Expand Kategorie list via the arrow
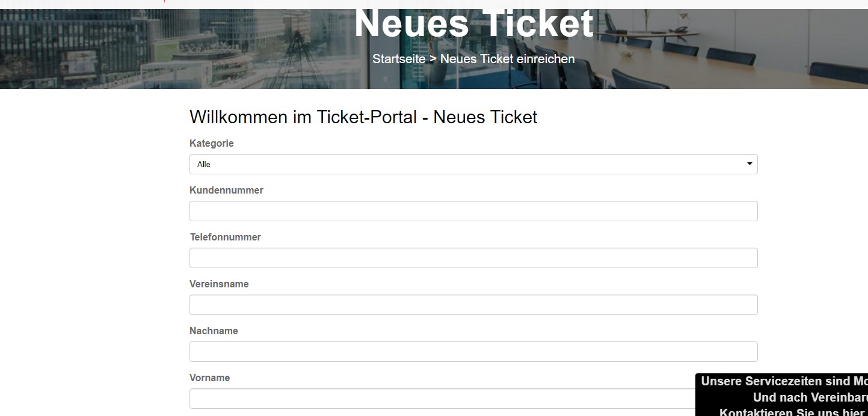Screen dimensions: 868x416 click(x=749, y=164)
